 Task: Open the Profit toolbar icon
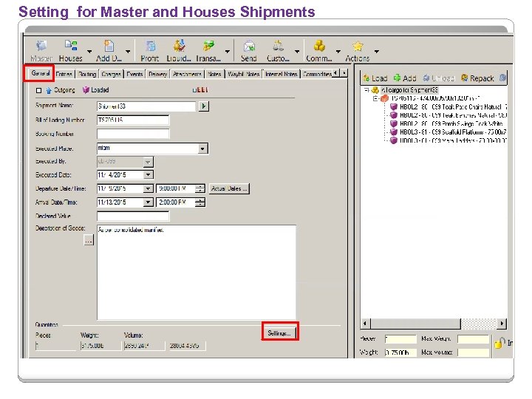(x=150, y=46)
